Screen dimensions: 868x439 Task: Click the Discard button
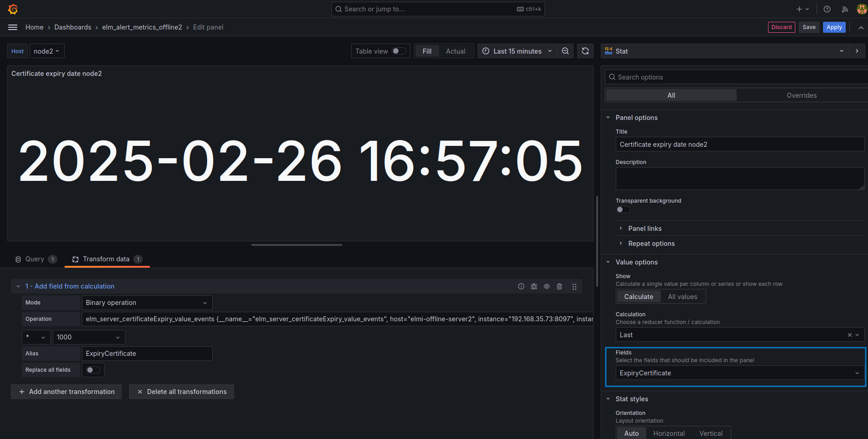point(781,27)
